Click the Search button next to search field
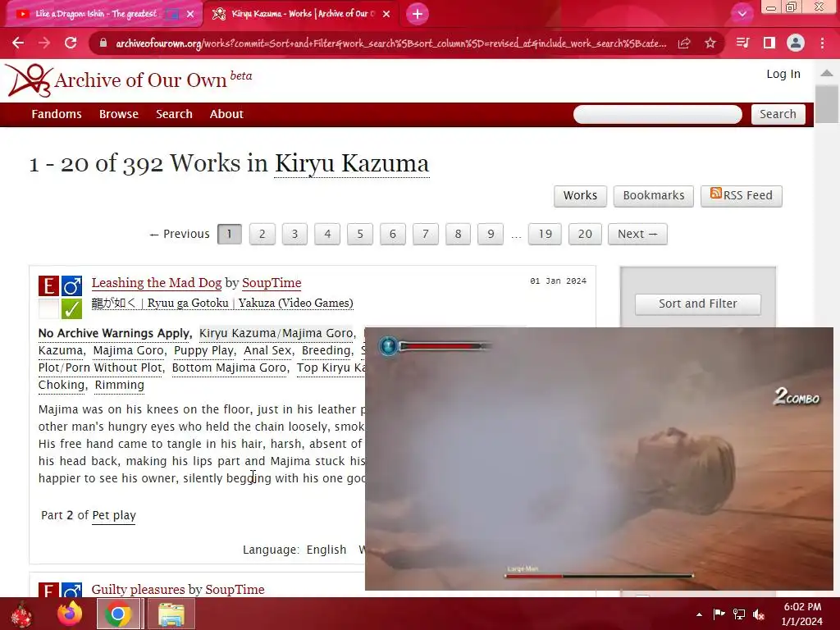Image resolution: width=840 pixels, height=630 pixels. click(x=778, y=114)
